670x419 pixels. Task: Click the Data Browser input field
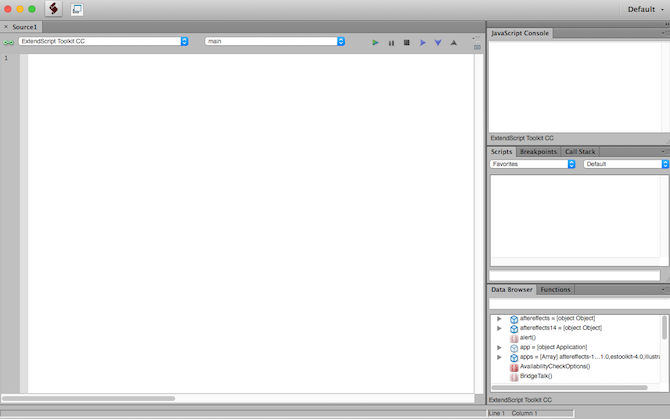pyautogui.click(x=579, y=303)
